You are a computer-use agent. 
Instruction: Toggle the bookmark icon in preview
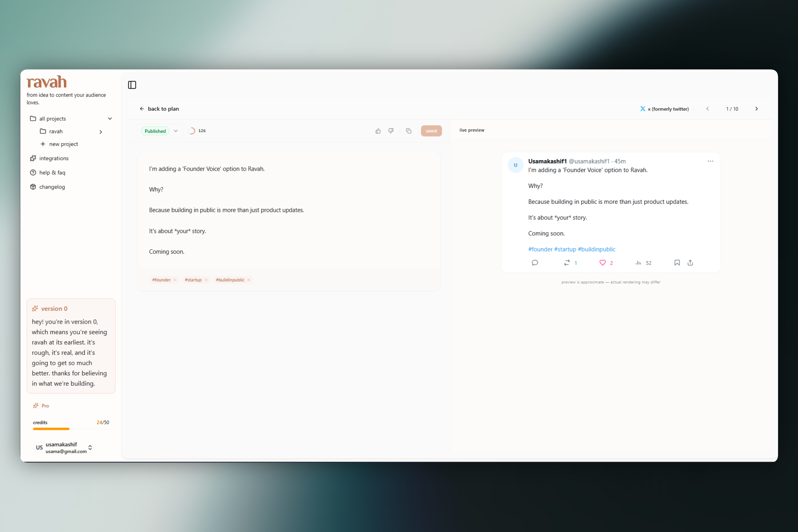(x=677, y=263)
